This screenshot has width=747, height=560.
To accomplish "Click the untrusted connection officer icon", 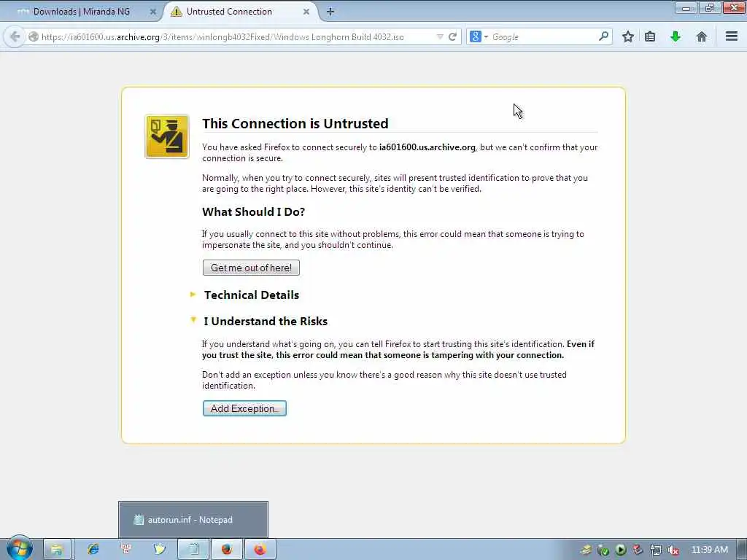I will click(x=167, y=136).
